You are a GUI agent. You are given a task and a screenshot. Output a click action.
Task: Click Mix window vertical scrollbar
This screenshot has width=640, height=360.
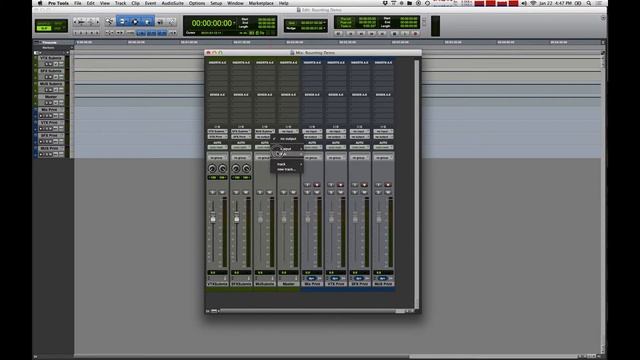417,184
